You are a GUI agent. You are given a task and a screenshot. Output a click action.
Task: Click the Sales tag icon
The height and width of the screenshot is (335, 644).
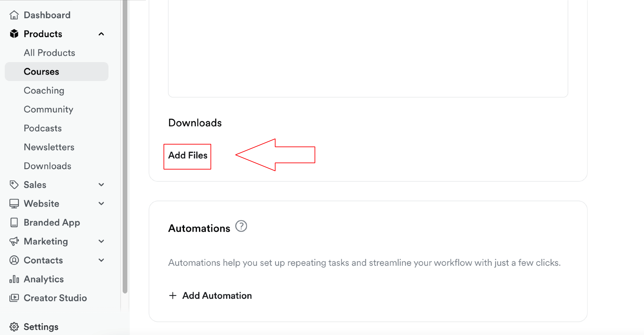coord(14,185)
